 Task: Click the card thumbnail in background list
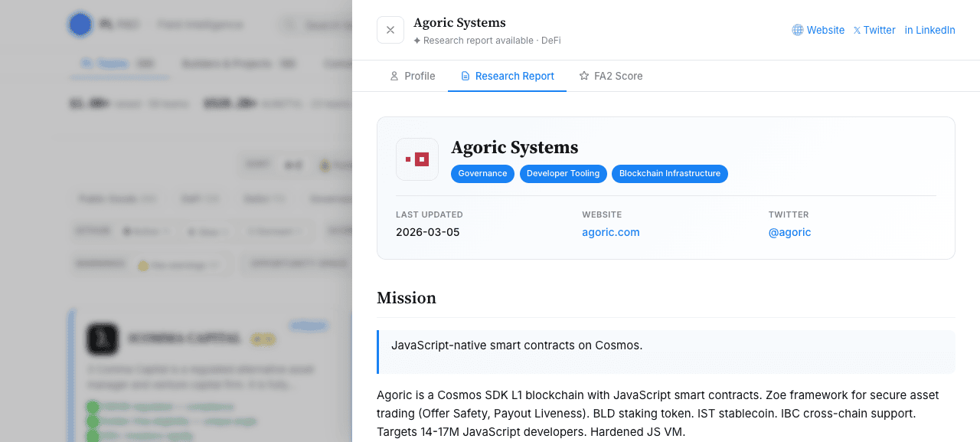pos(103,339)
